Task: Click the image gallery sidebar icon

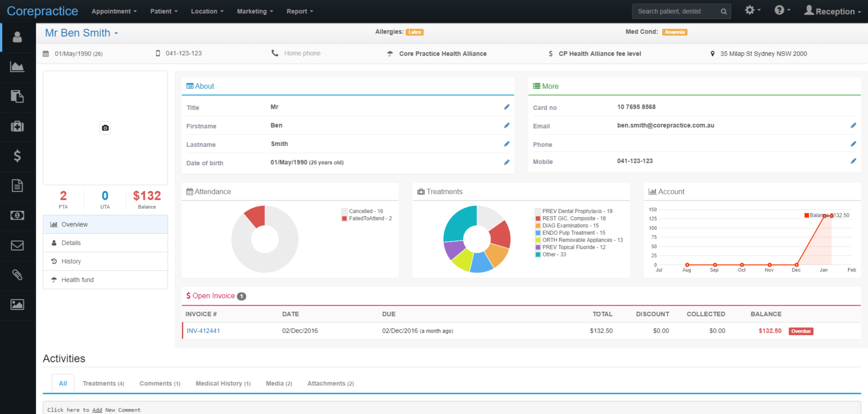Action: pyautogui.click(x=17, y=305)
